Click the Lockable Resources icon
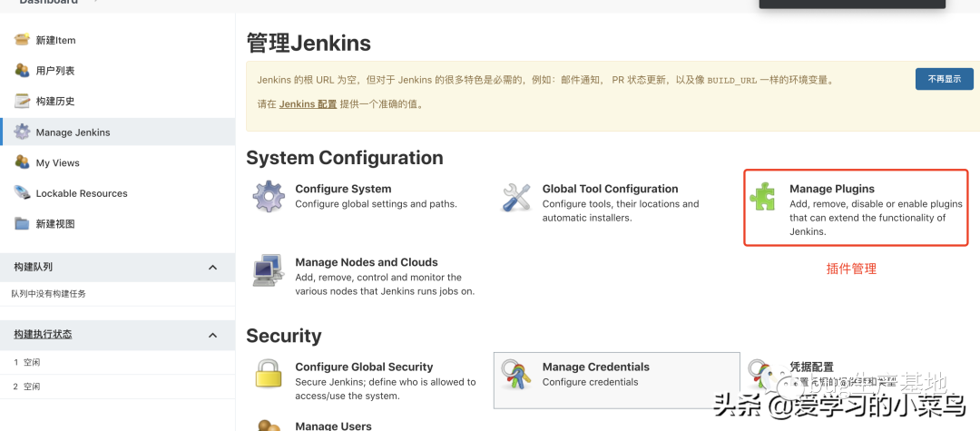980x431 pixels. (22, 192)
